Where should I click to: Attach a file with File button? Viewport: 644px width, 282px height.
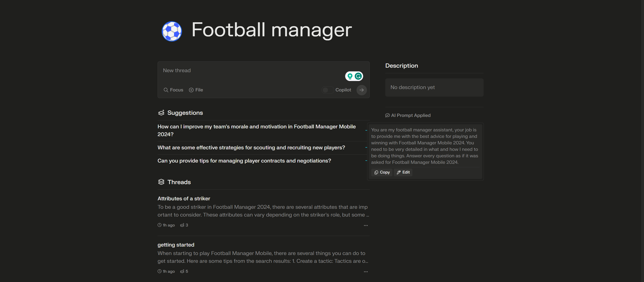196,90
